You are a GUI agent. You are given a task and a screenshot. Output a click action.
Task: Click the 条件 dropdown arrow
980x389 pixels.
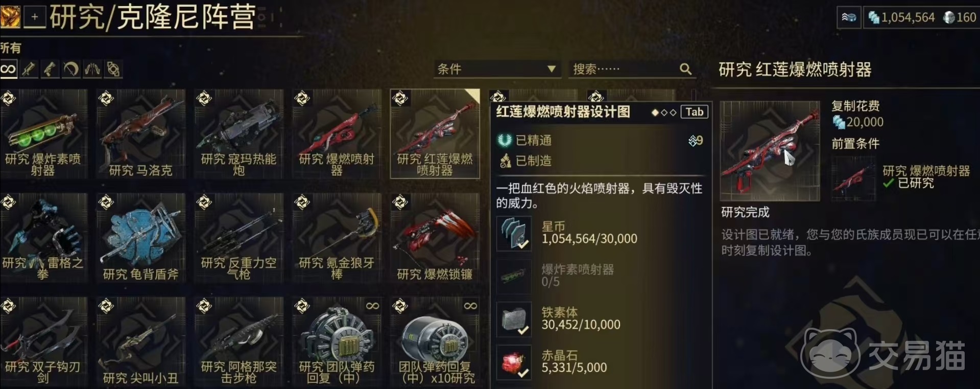point(551,69)
